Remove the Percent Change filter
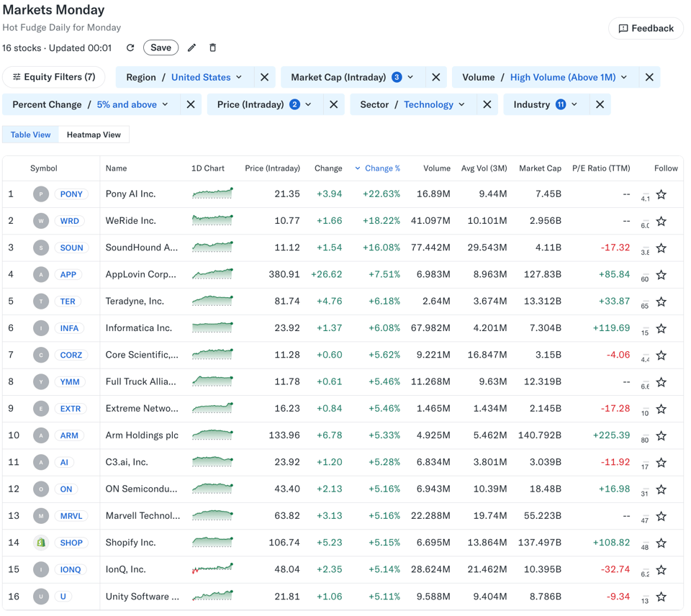The image size is (691, 616). click(190, 104)
